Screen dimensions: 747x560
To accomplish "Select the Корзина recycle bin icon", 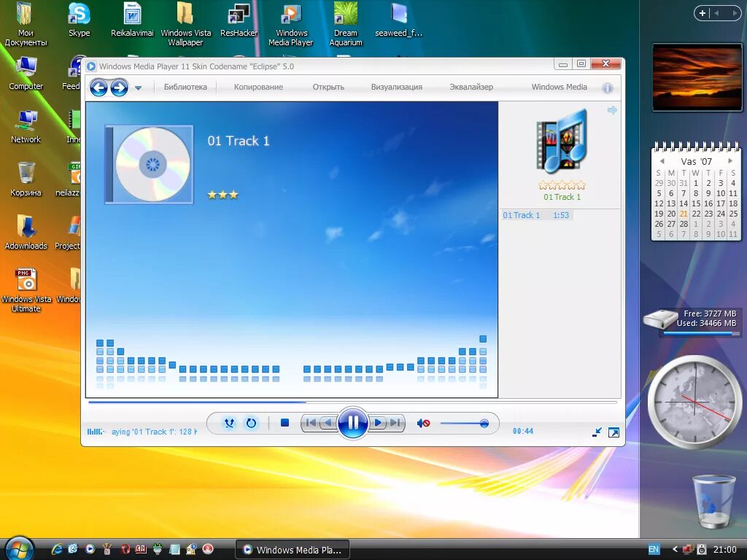I will click(26, 180).
